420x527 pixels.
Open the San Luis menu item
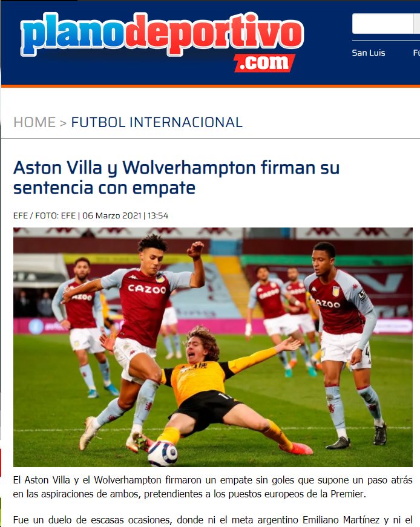368,53
